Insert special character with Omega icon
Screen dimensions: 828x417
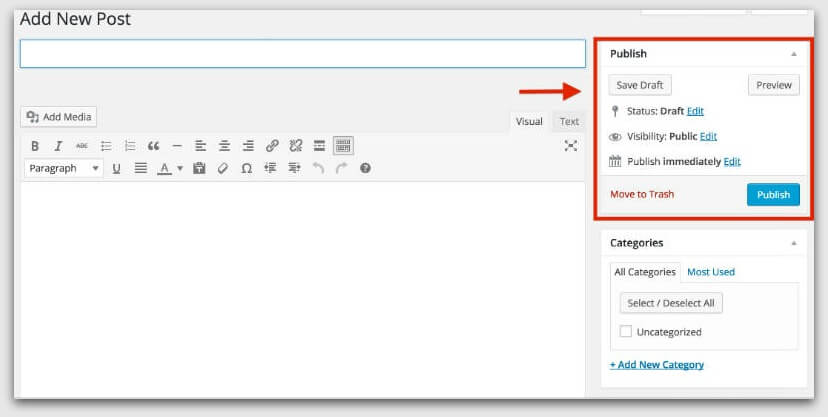[x=245, y=169]
